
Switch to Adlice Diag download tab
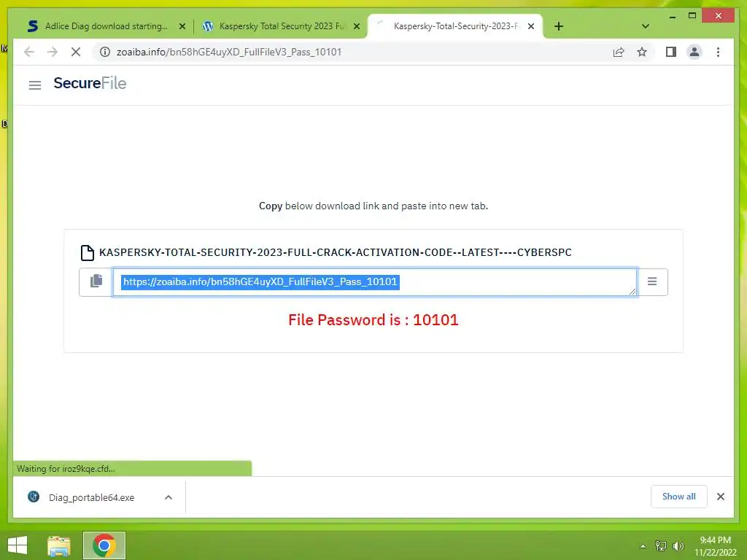pos(107,26)
